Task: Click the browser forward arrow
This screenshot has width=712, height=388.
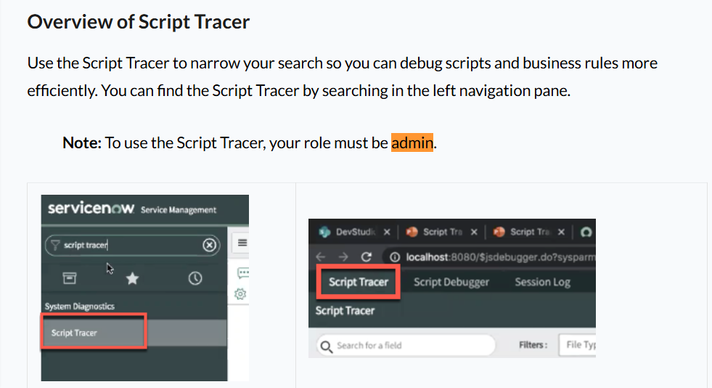Action: click(343, 257)
